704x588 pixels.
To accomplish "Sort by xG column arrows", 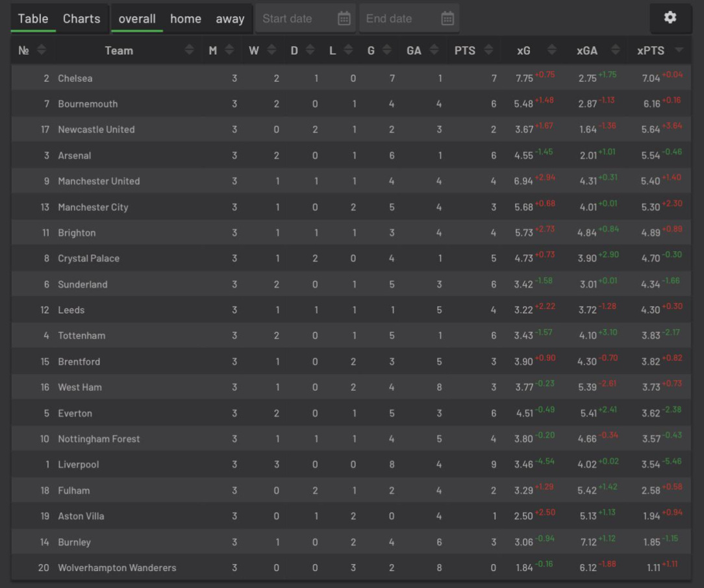I will [552, 50].
